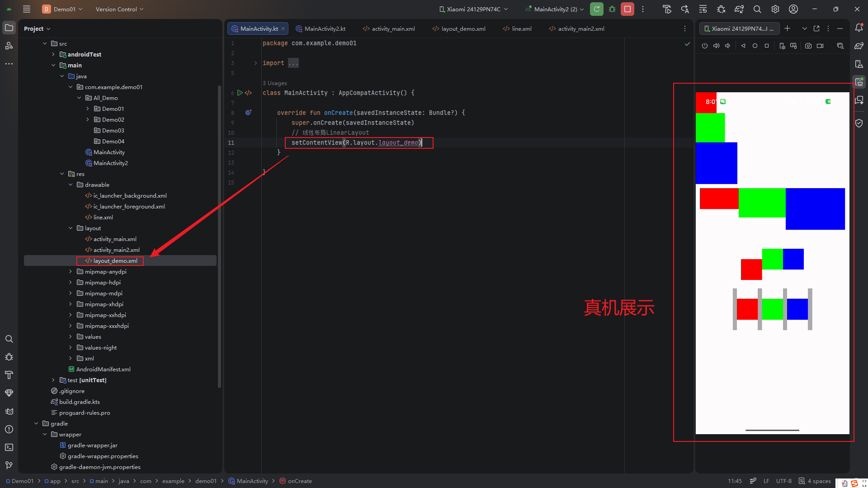Switch to activity_main.xml editor tab
The height and width of the screenshot is (488, 868).
click(x=389, y=28)
